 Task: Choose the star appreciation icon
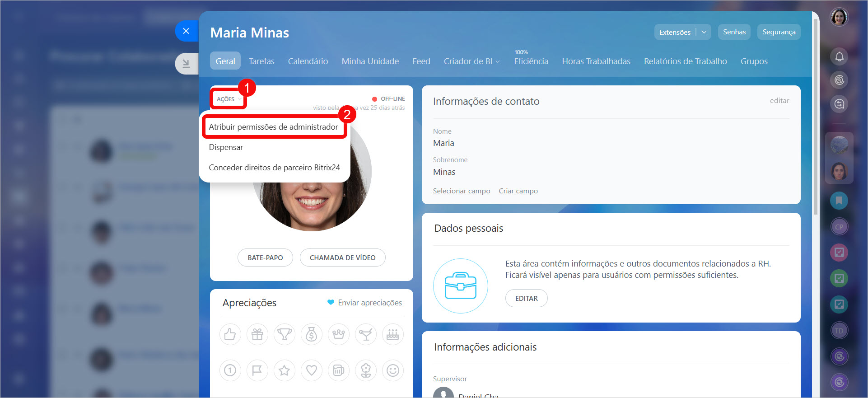tap(285, 370)
